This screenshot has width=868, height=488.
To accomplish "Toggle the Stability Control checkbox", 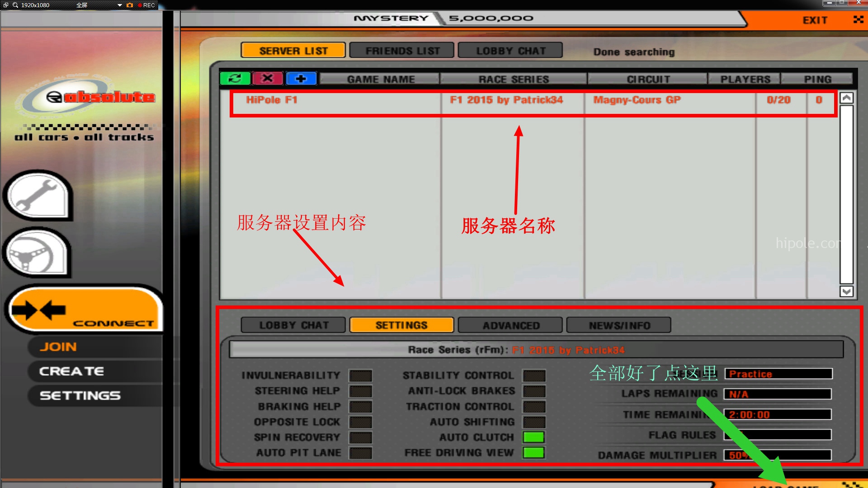I will (x=534, y=375).
